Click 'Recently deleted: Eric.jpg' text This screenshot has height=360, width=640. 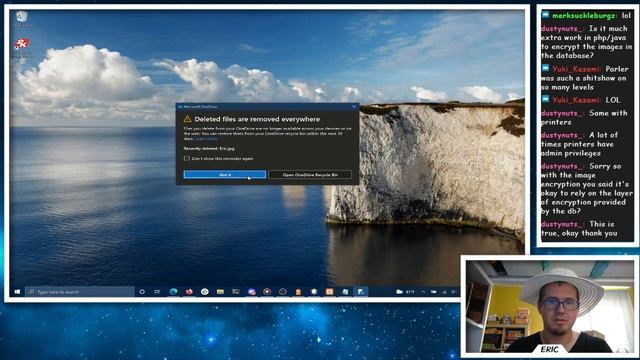coord(209,149)
